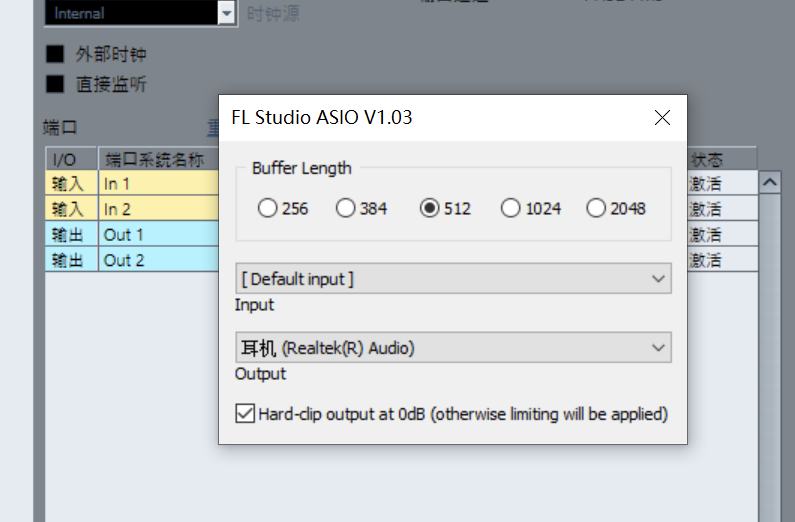Select the 384 buffer length option
Viewport: 795px width, 522px height.
pos(345,209)
